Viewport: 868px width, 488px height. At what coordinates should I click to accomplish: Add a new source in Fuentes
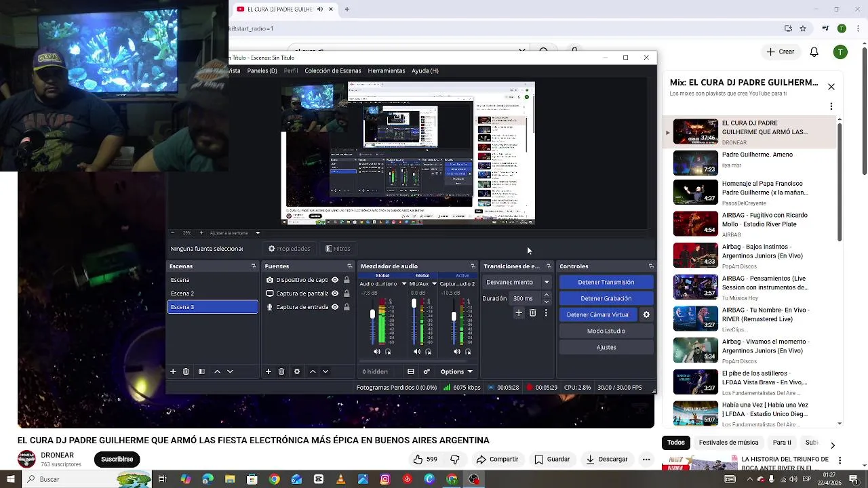click(269, 371)
